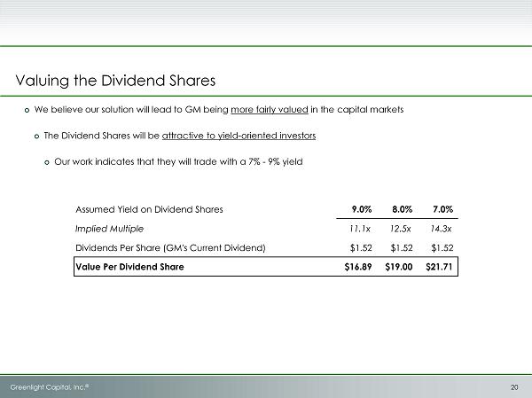The width and height of the screenshot is (532, 398).
Task: Click the "Assumed Yield on Dividend Shares" row label
Action: point(148,210)
